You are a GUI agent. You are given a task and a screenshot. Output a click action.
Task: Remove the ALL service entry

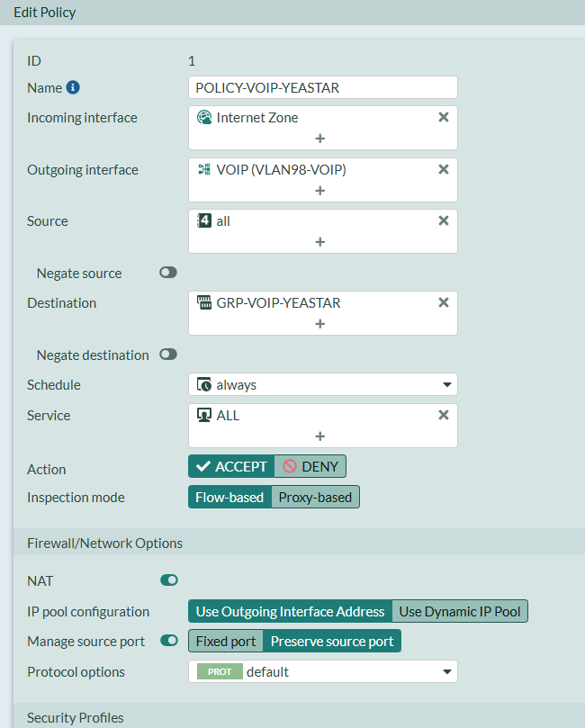pyautogui.click(x=443, y=416)
